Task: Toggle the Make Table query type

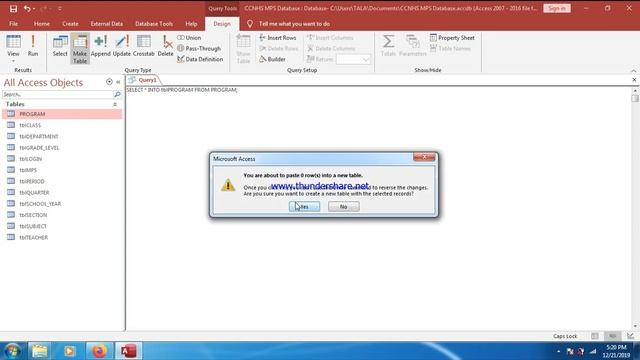Action: pos(80,49)
